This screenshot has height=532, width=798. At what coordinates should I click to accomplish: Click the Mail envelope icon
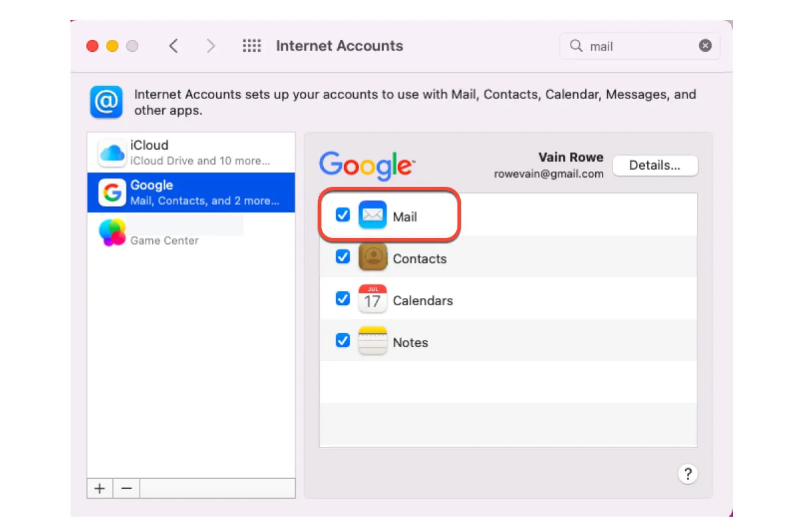(x=372, y=215)
